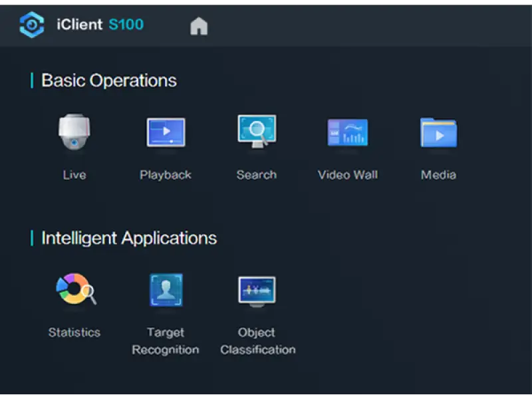Open the Search monitor icon
This screenshot has width=532, height=399.
pos(257,131)
